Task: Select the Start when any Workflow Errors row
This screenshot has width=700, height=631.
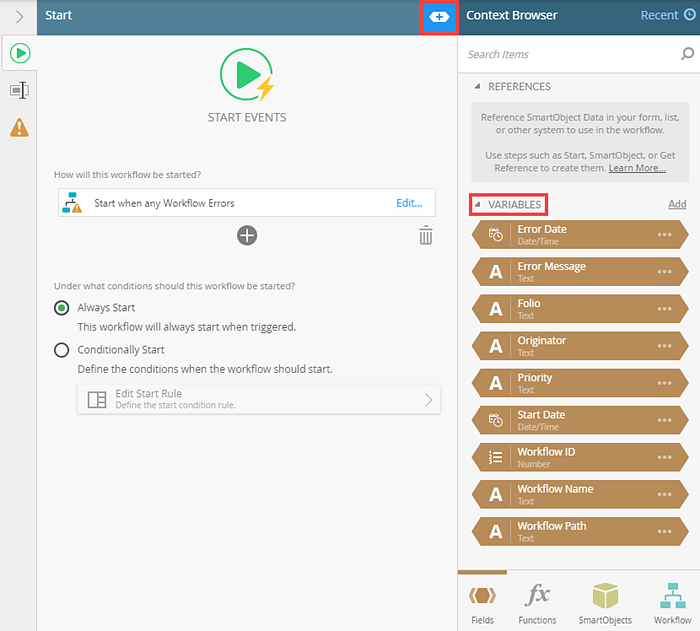Action: click(247, 203)
